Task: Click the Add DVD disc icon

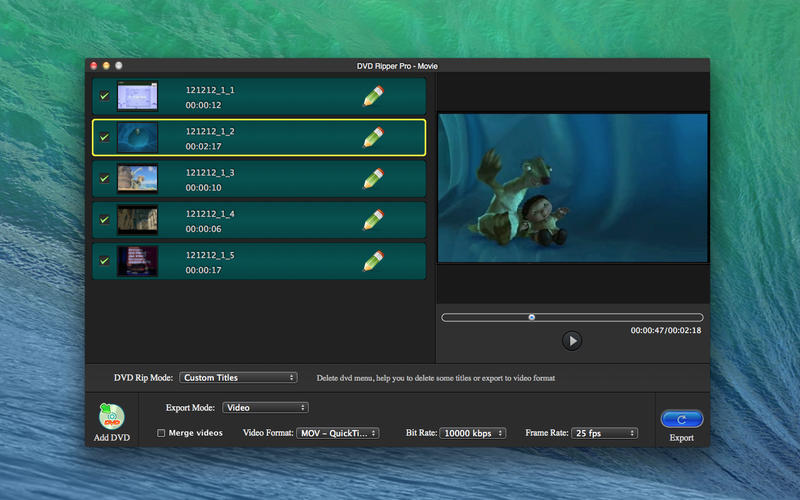Action: [x=112, y=417]
